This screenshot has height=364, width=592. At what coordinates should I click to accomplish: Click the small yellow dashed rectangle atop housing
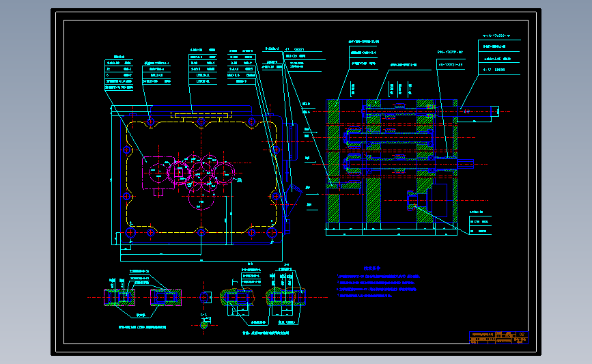point(201,115)
